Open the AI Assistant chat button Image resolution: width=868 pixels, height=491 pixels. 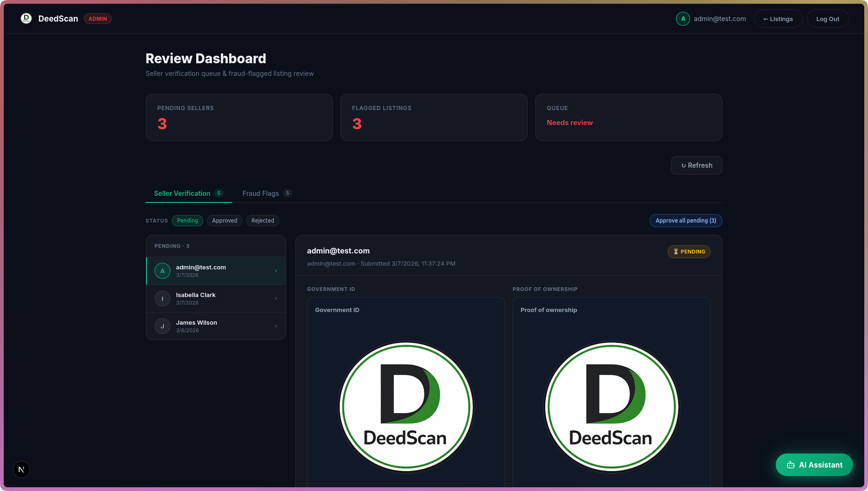tap(814, 465)
